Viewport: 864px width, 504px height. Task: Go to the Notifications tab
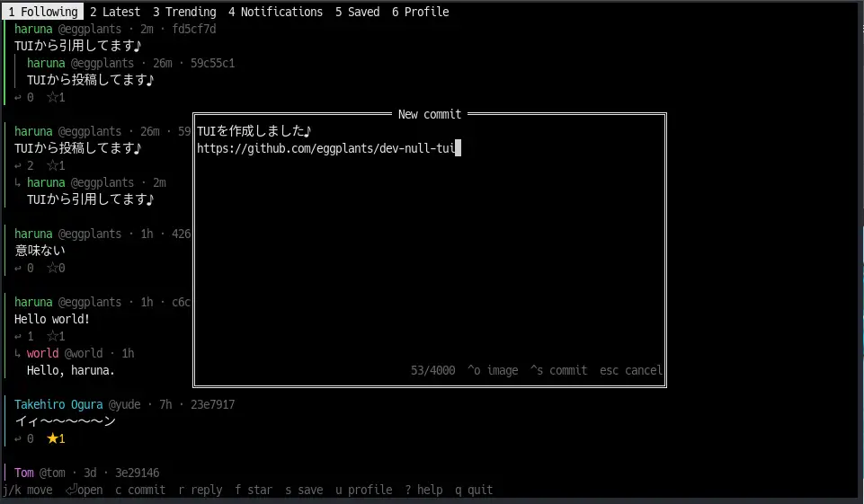[275, 12]
